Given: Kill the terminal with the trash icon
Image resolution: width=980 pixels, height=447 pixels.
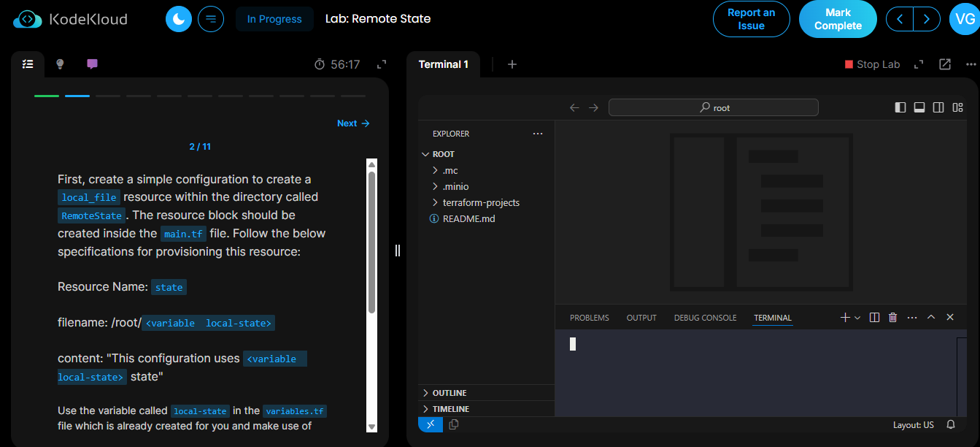Looking at the screenshot, I should point(892,318).
